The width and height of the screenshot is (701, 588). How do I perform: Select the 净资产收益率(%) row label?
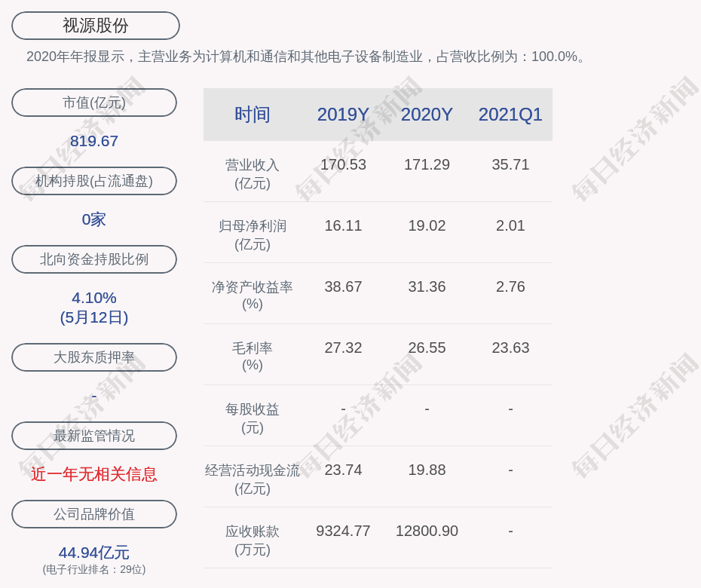click(x=253, y=295)
